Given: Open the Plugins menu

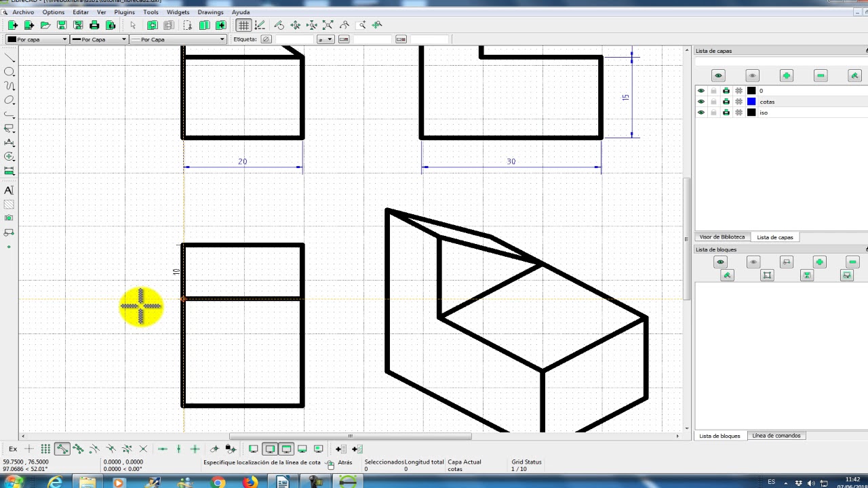Looking at the screenshot, I should click(x=125, y=12).
